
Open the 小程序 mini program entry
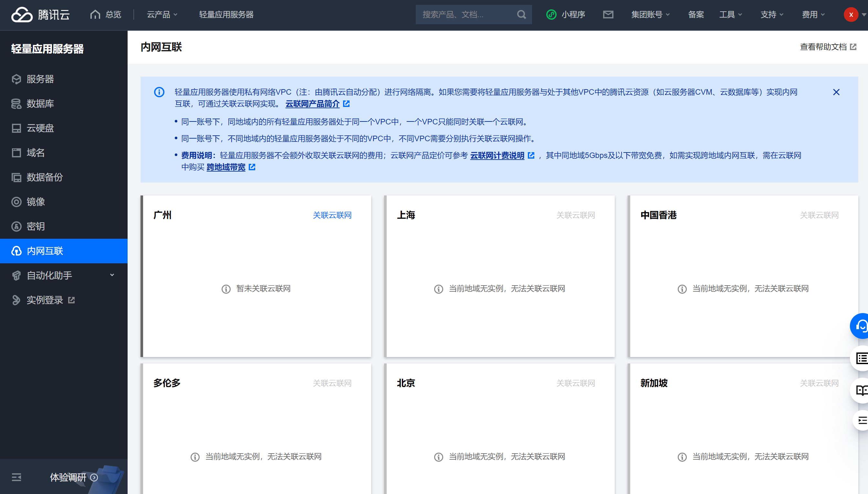click(565, 15)
